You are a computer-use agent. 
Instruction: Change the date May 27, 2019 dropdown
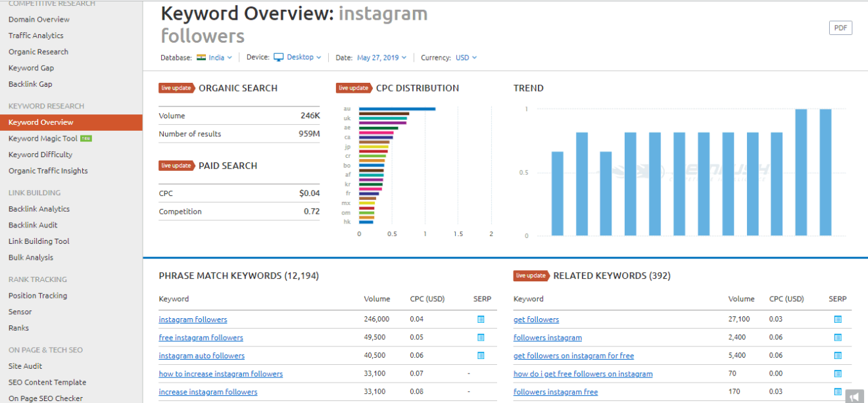coord(381,58)
